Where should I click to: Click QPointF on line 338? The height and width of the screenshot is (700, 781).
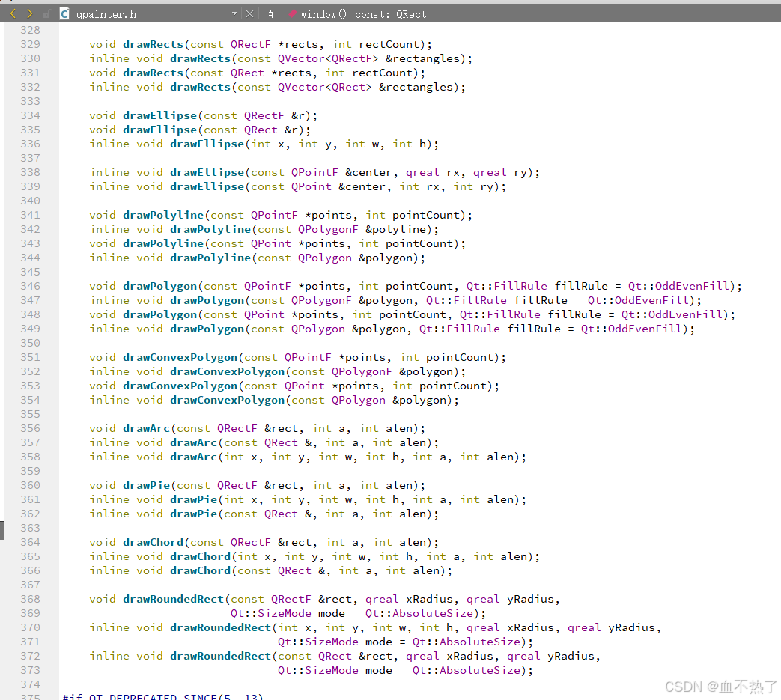pyautogui.click(x=314, y=172)
